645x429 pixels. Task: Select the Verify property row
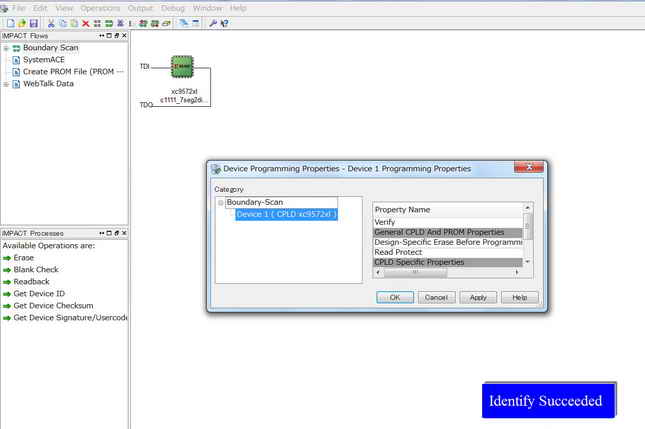pos(448,222)
